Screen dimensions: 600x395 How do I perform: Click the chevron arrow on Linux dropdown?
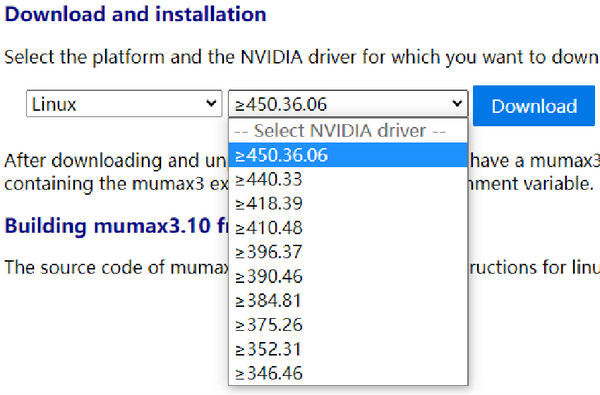tap(211, 103)
